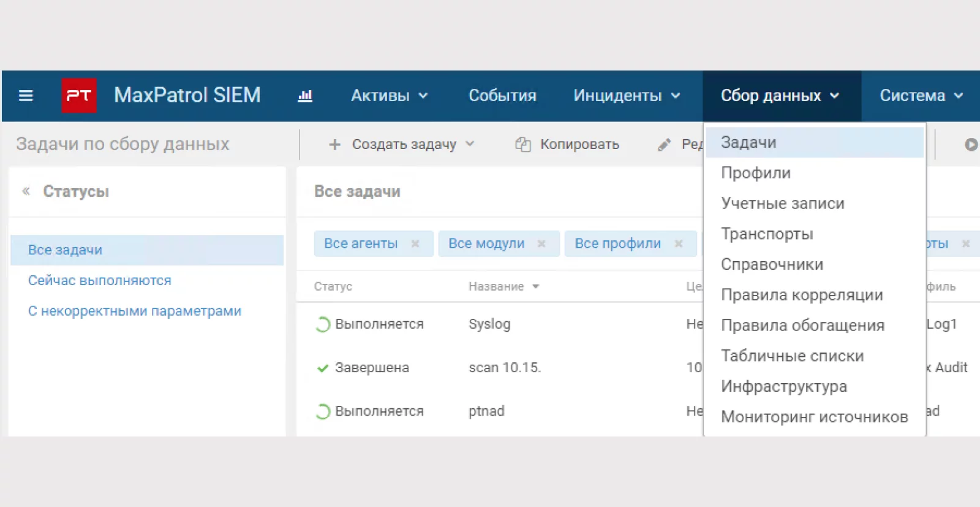
Task: Open Инфраструктура menu entry
Action: [815, 387]
